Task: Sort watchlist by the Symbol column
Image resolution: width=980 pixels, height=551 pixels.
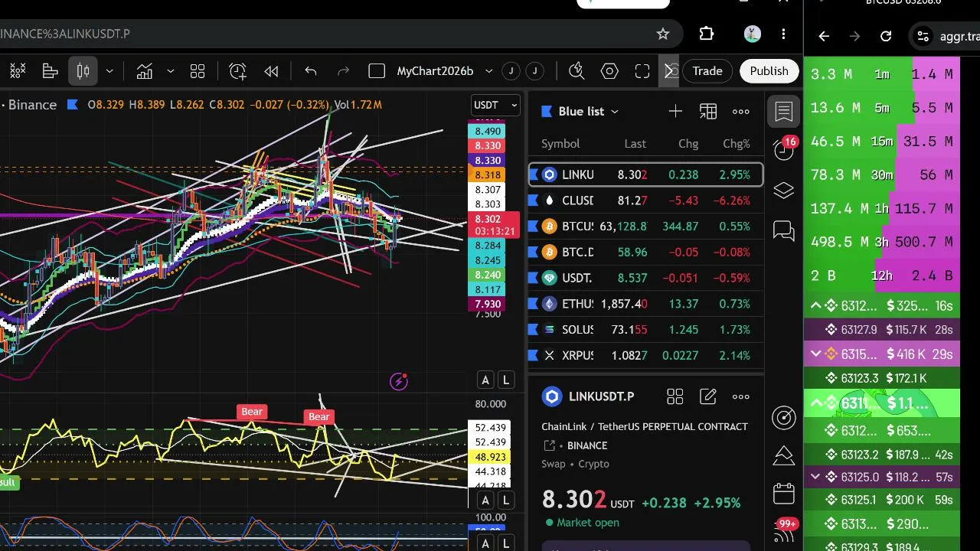Action: coord(560,144)
